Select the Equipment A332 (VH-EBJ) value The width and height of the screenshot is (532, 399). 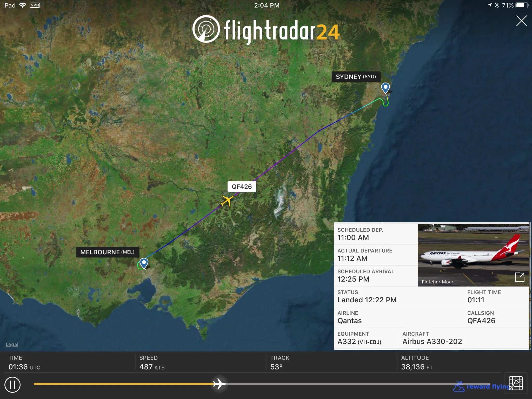[x=359, y=341]
